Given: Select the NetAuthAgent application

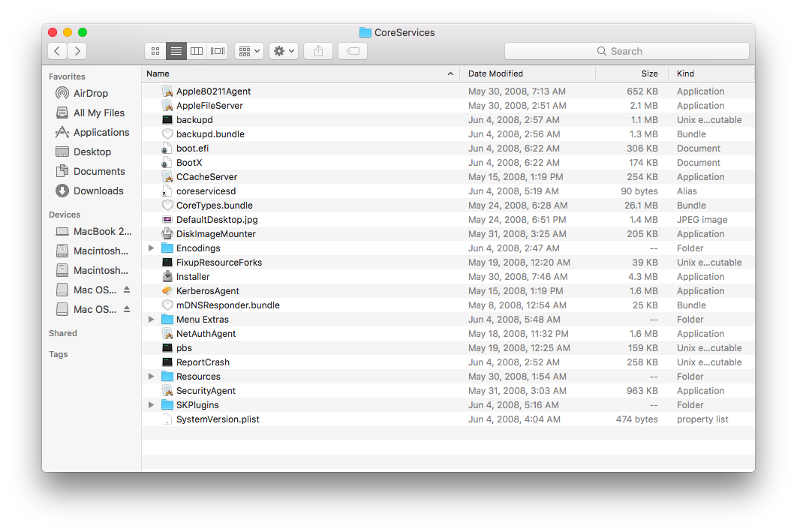Looking at the screenshot, I should 448,333.
